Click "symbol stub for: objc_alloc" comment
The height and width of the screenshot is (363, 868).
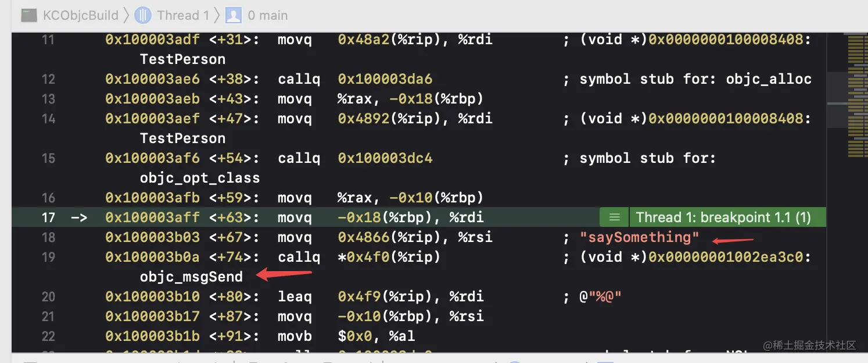pyautogui.click(x=695, y=79)
